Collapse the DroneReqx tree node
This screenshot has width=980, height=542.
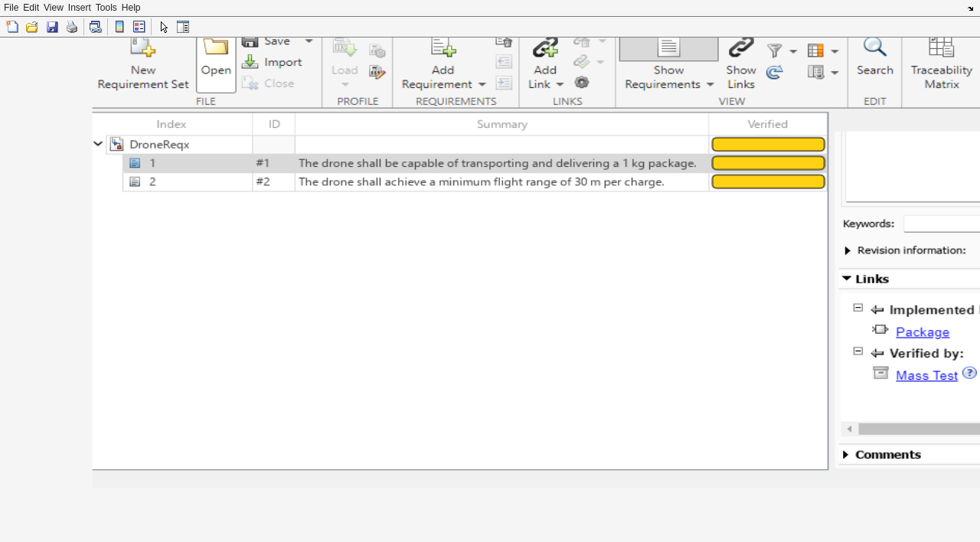[98, 144]
